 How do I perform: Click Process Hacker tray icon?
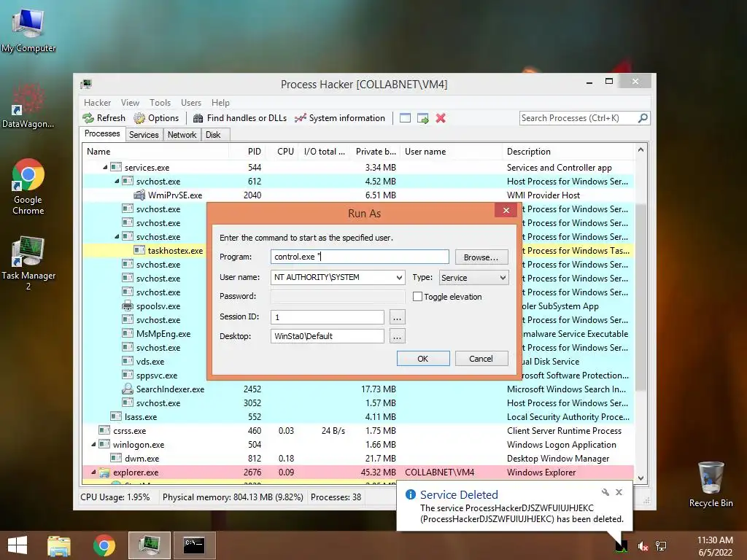[x=621, y=546]
